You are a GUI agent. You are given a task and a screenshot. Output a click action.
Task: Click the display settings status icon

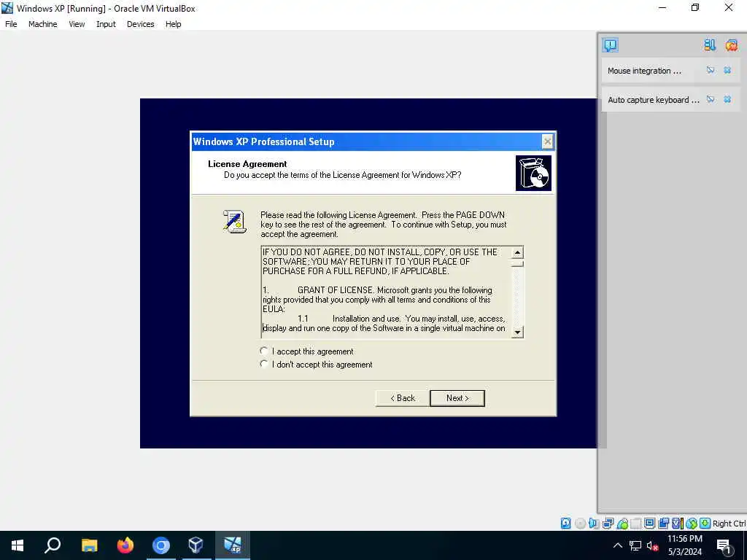tap(649, 524)
